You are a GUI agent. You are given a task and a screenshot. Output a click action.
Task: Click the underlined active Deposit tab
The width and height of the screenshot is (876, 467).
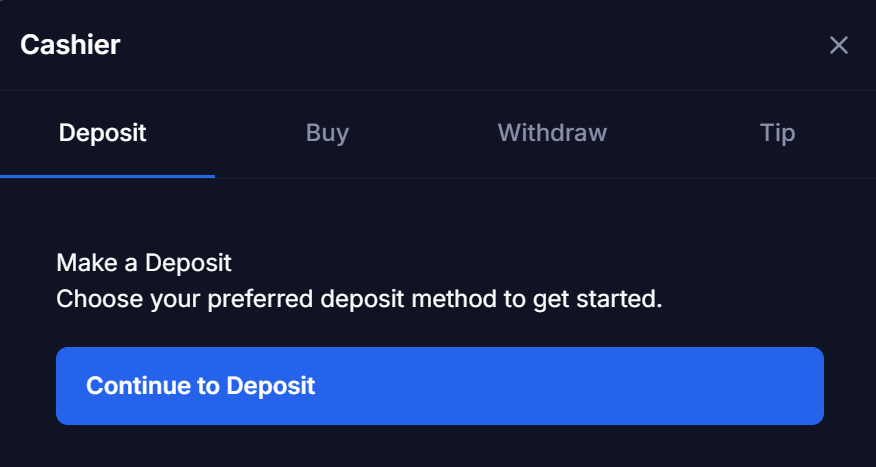pyautogui.click(x=103, y=133)
